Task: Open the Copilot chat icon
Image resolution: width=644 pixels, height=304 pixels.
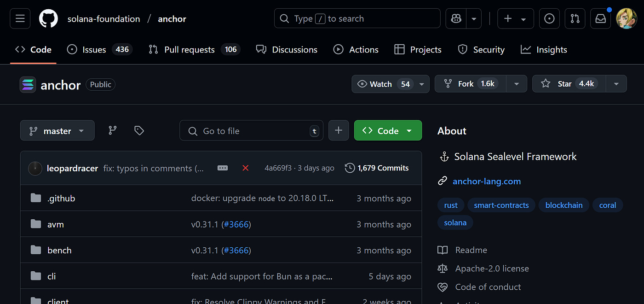Action: pyautogui.click(x=456, y=19)
